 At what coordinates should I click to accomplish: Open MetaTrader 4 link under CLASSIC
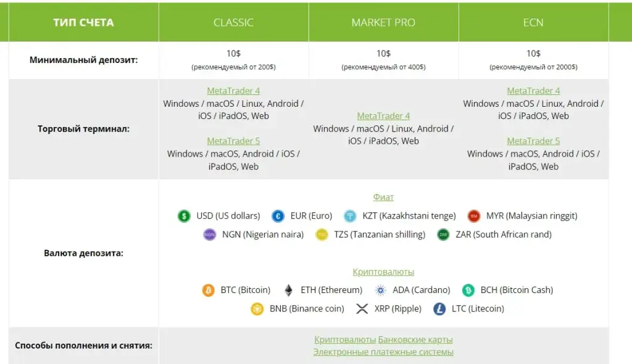[x=233, y=91]
